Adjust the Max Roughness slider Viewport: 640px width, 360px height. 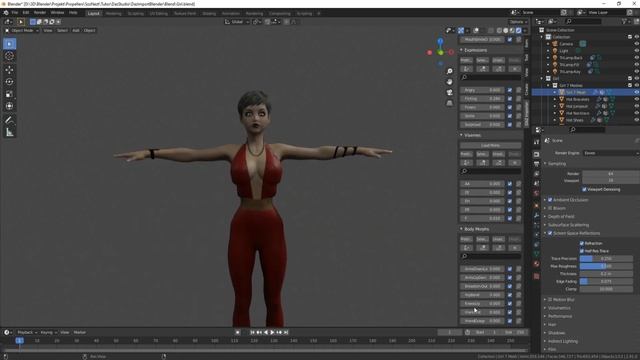(606, 266)
